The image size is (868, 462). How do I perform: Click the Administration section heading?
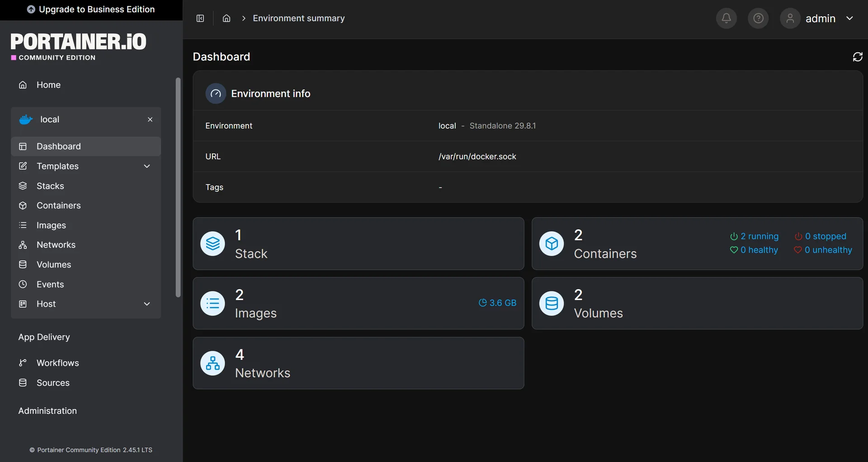click(47, 411)
